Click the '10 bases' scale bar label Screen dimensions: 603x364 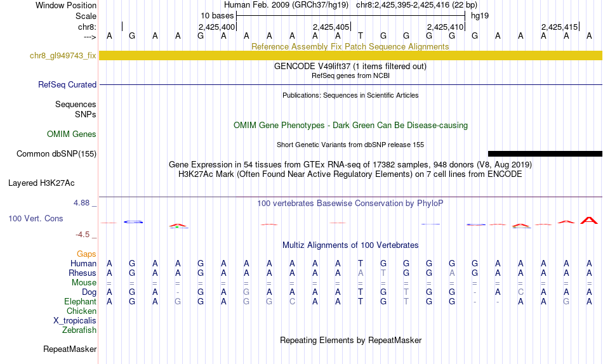217,16
